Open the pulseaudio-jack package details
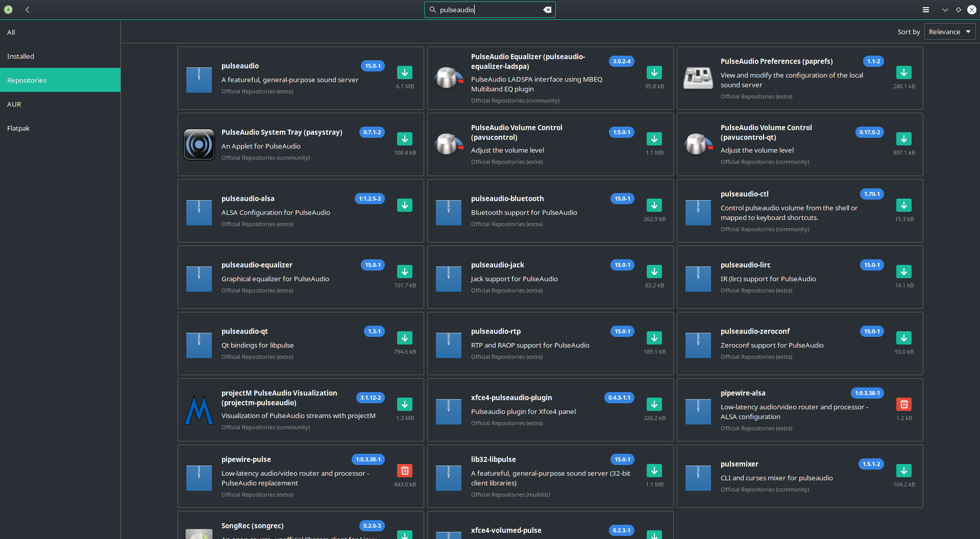This screenshot has width=980, height=539. pos(498,265)
